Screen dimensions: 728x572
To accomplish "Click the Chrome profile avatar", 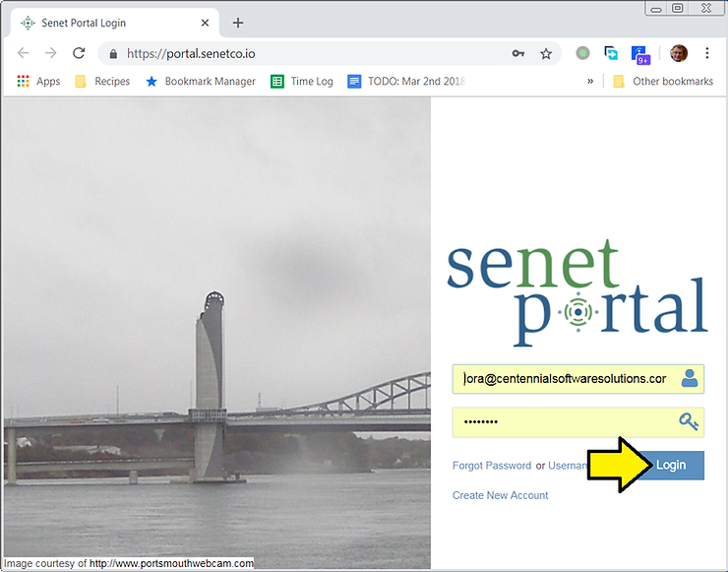I will coord(679,53).
